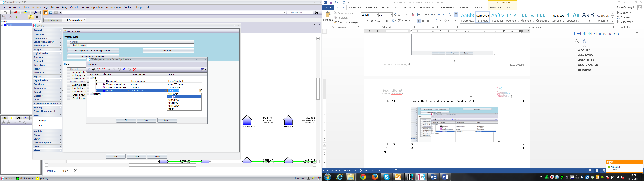644x181 pixels.
Task: Select Draw under Visio in Library sidebar
Action: pyautogui.click(x=40, y=126)
